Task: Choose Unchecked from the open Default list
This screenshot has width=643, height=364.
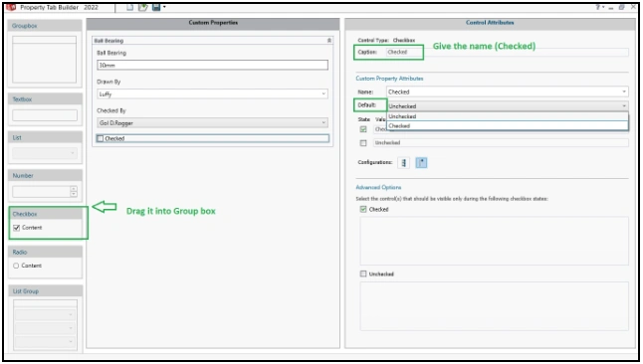Action: (508, 116)
